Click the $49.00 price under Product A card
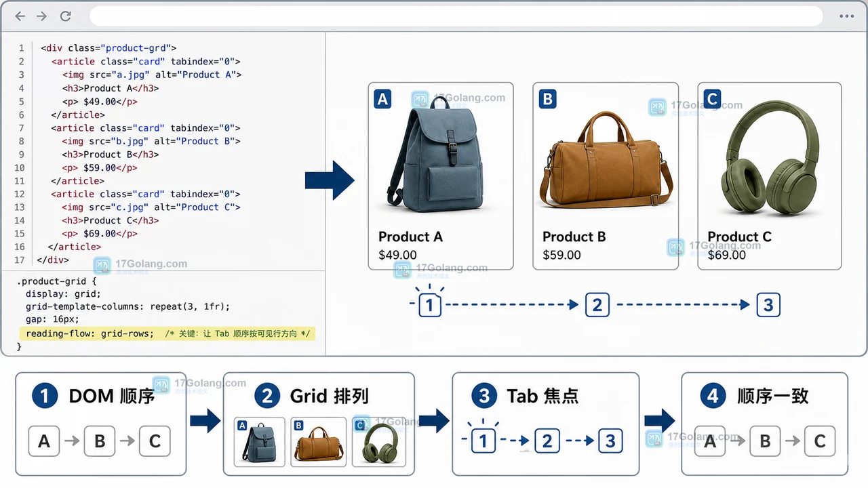The height and width of the screenshot is (488, 868). (397, 255)
